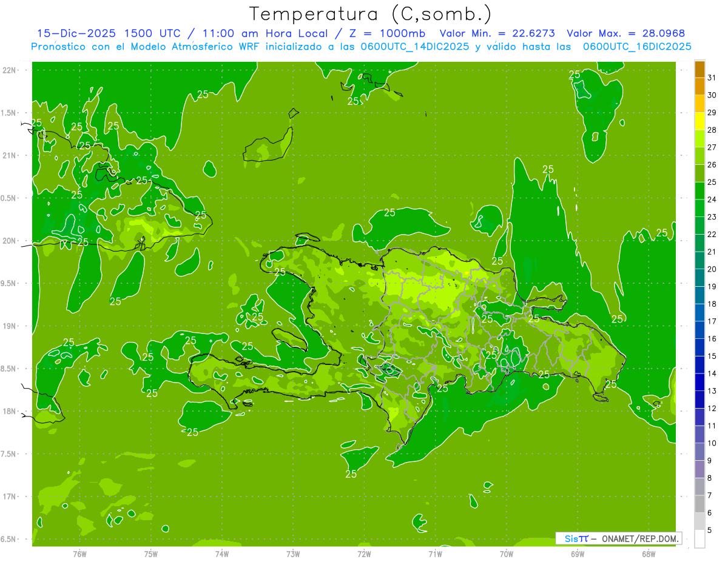This screenshot has width=728, height=562.
Task: Pick the white swatch below 5
Action: [x=699, y=539]
